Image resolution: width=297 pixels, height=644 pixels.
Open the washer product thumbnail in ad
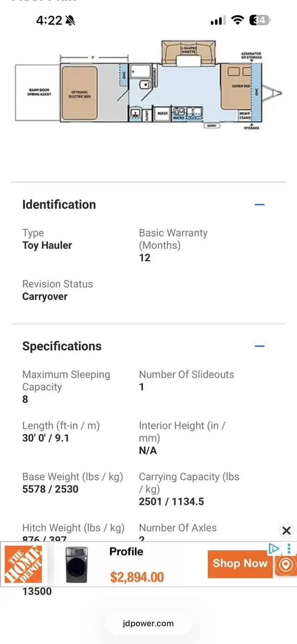(77, 565)
